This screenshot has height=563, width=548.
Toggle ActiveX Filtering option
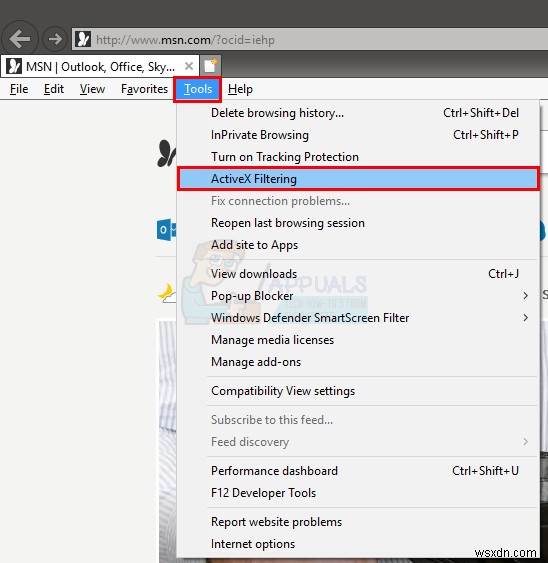pos(358,179)
